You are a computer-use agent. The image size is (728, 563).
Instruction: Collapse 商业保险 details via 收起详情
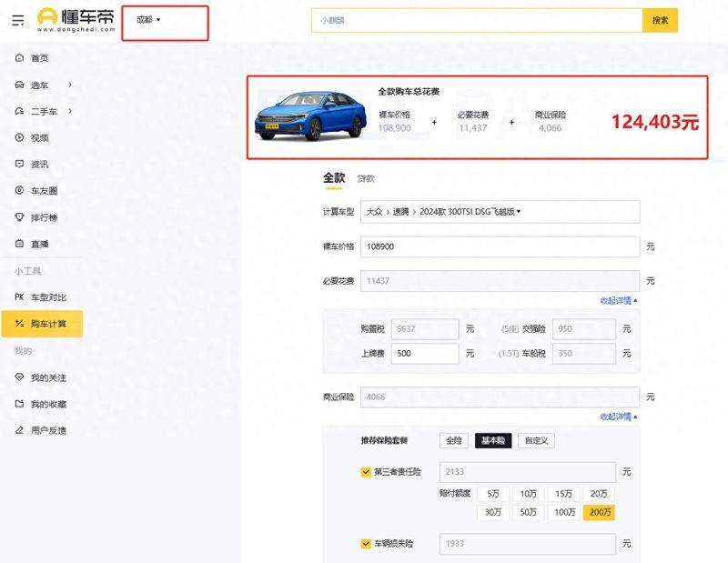point(619,417)
